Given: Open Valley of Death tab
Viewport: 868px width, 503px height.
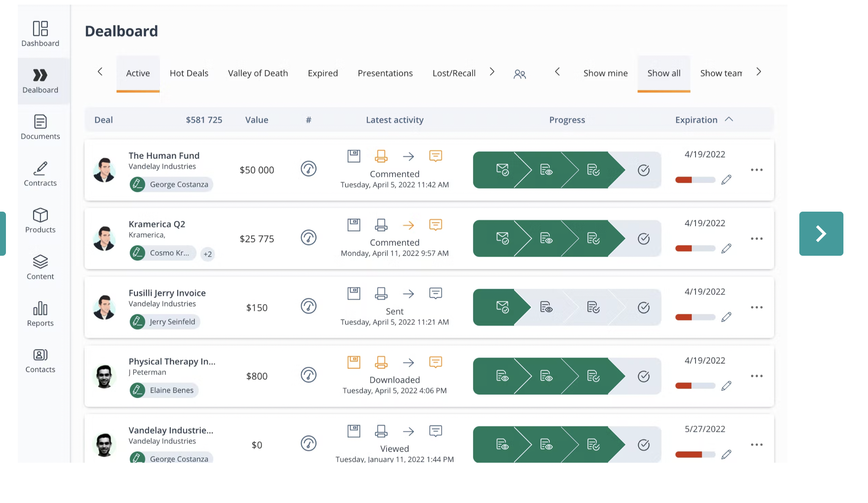Looking at the screenshot, I should point(258,73).
